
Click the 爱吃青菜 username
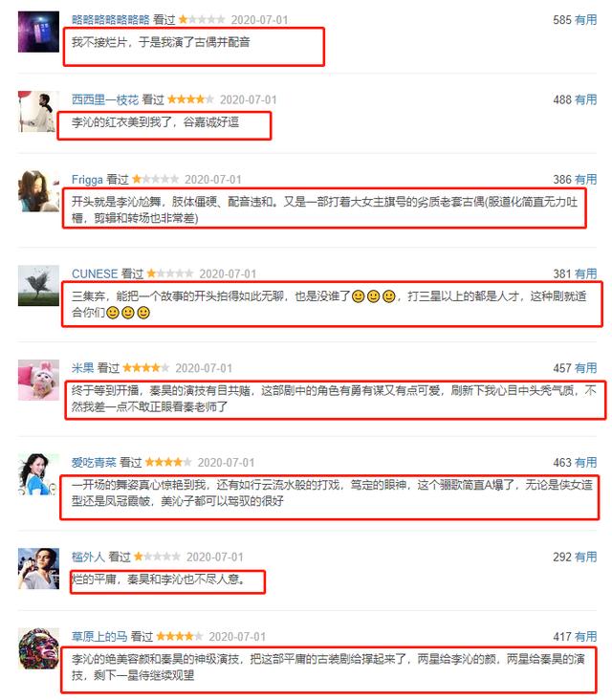pos(94,462)
